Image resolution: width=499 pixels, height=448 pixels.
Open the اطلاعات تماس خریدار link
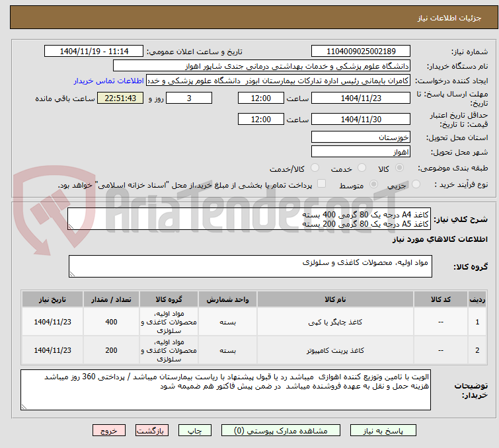point(109,81)
